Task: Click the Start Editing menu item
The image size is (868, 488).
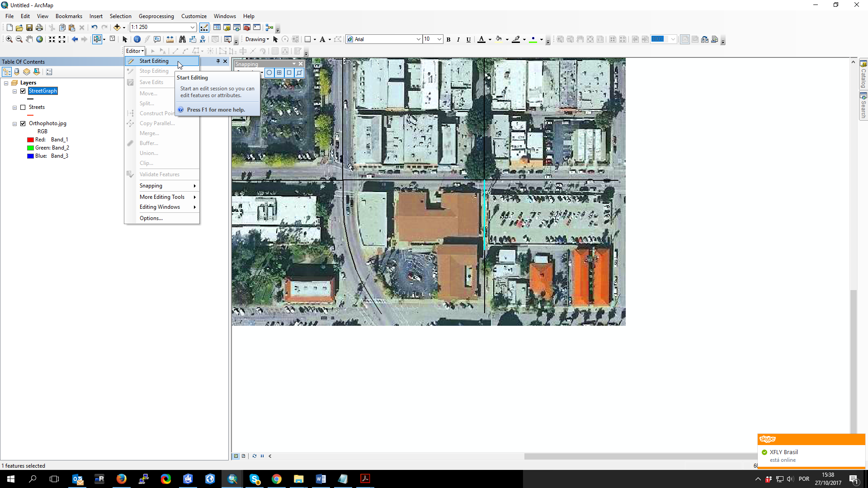Action: point(153,61)
